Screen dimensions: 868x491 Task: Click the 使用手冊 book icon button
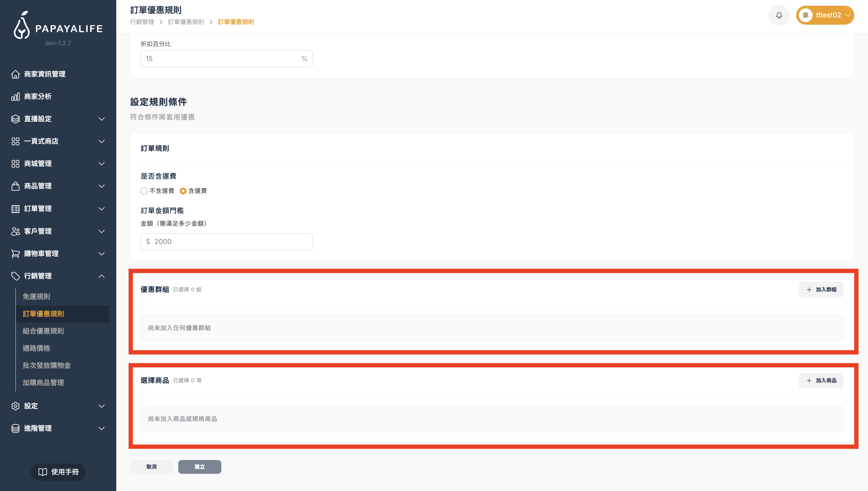pyautogui.click(x=58, y=472)
